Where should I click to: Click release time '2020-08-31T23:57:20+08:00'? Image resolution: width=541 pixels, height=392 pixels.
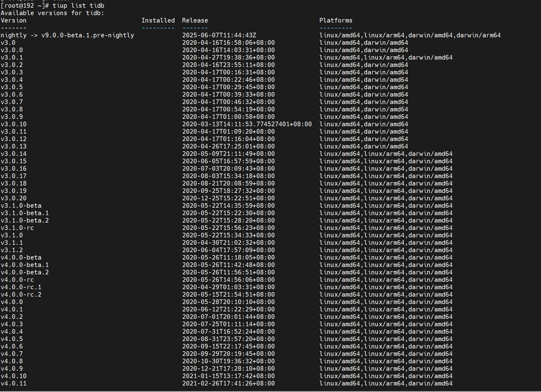click(229, 339)
